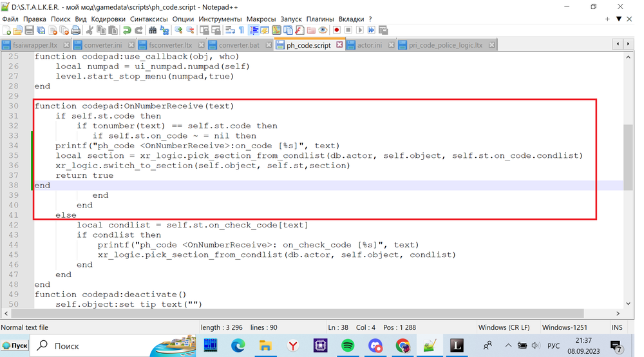
Task: Click the Undo arrow icon
Action: tap(127, 30)
